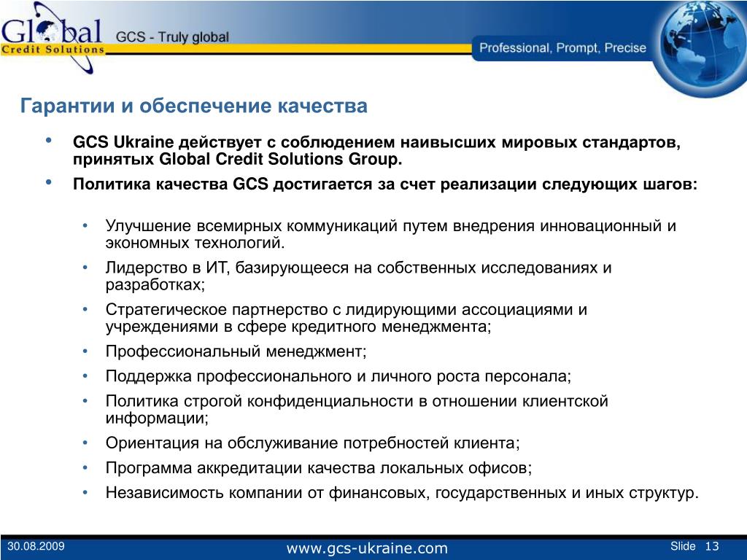This screenshot has width=747, height=560.
Task: Click the 'Улучшение всемирных коммуникаций' bullet
Action: [x=391, y=234]
